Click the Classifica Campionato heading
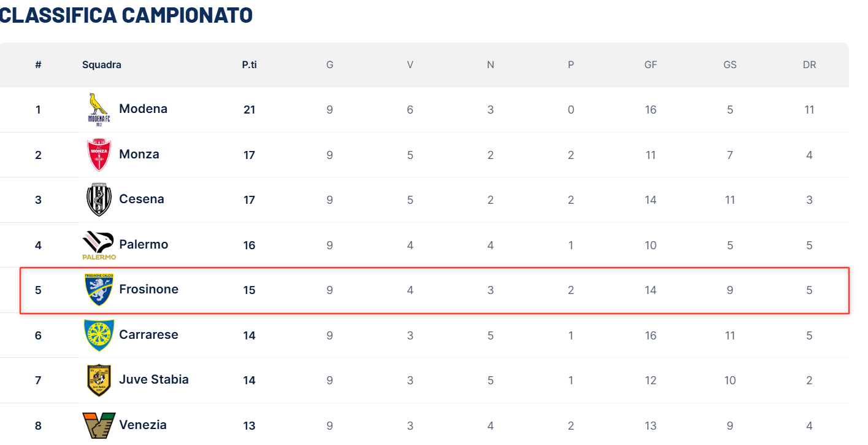The height and width of the screenshot is (445, 868). pyautogui.click(x=126, y=15)
